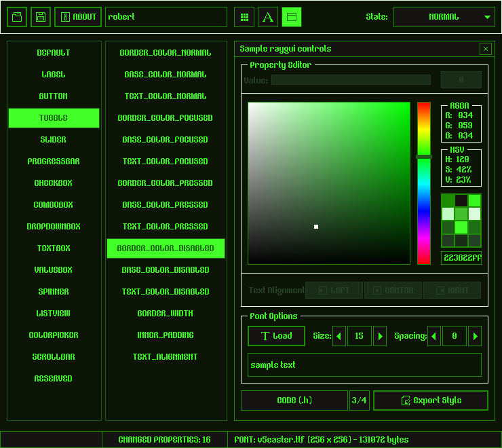
Task: Click the style name field containing 'robert'
Action: click(x=166, y=17)
